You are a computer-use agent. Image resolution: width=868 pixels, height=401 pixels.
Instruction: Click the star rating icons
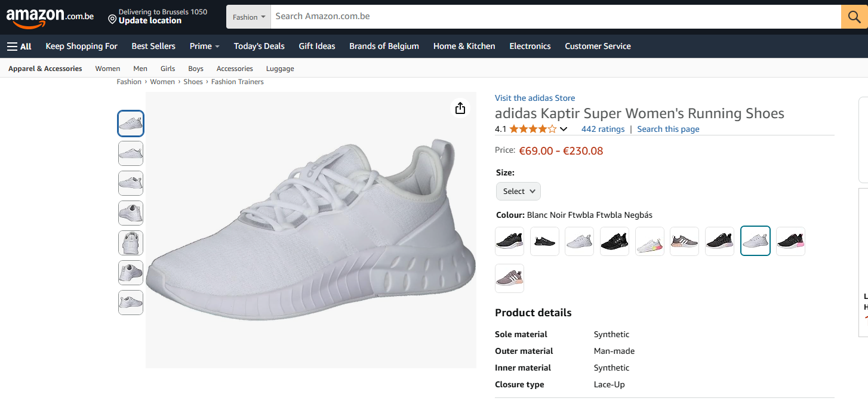(533, 129)
